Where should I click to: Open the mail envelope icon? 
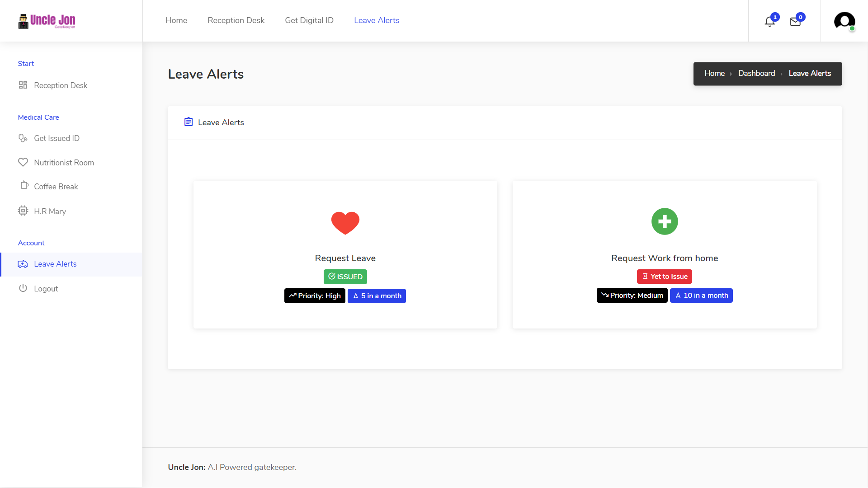795,21
